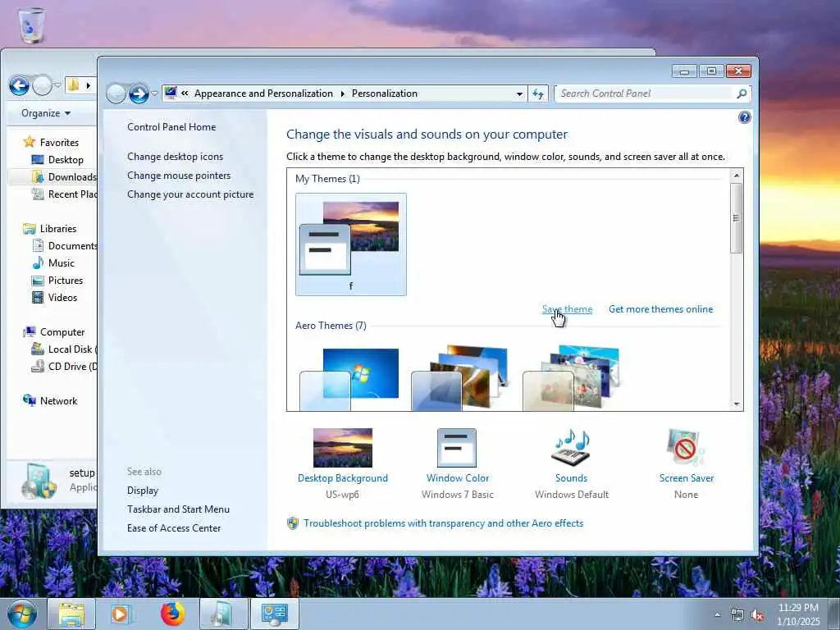Select the Characters Aero theme thumbnail
This screenshot has width=840, height=630.
572,378
